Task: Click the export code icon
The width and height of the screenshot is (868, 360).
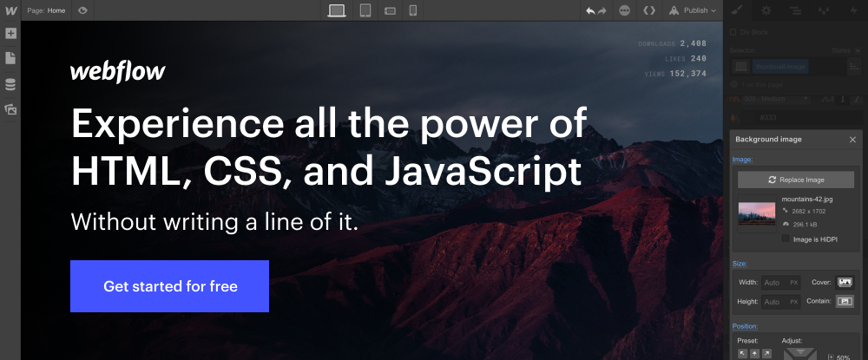Action: 648,10
